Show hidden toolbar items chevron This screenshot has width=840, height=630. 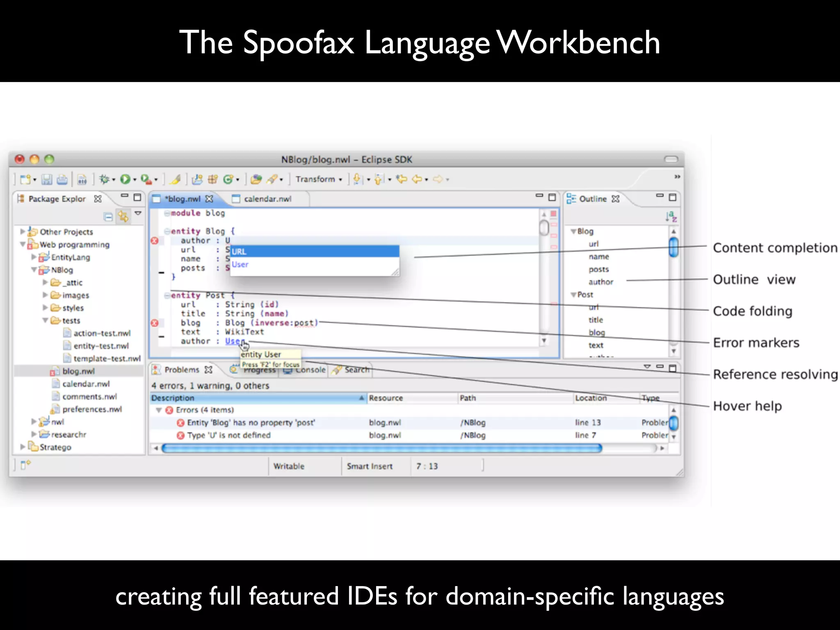677,177
